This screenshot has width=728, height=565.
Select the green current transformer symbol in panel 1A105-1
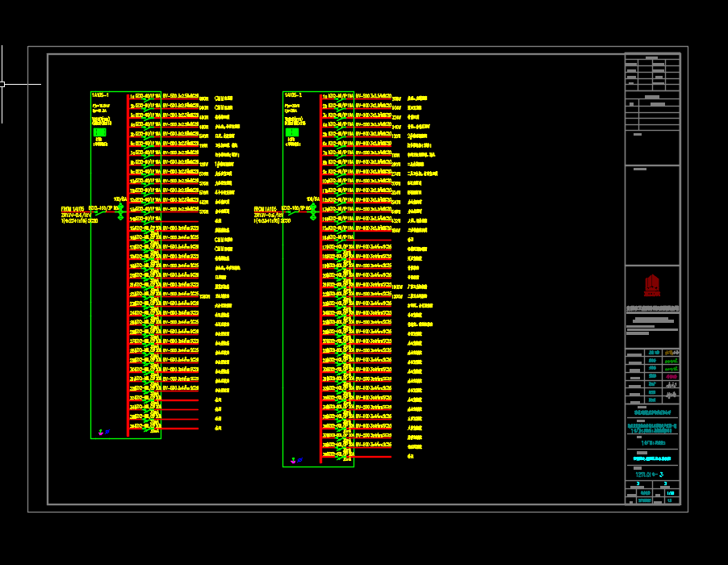[121, 211]
